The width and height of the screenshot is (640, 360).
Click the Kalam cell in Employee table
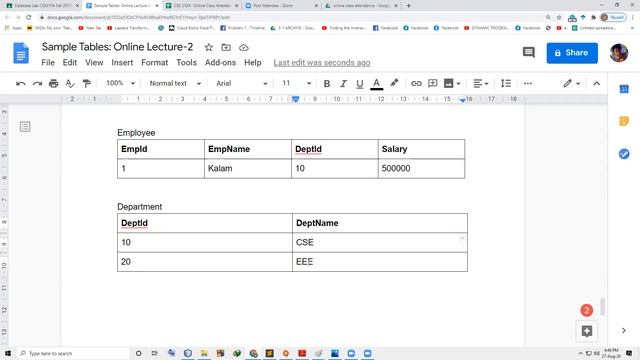[248, 169]
